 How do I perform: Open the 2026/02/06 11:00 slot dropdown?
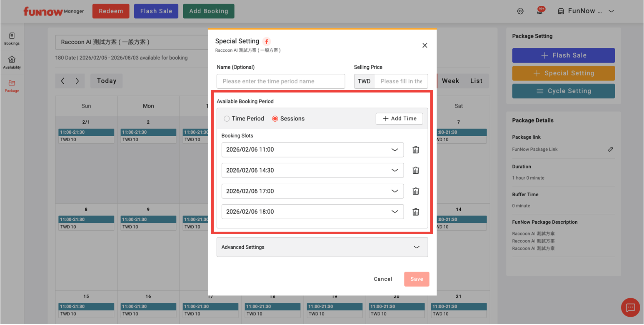312,150
